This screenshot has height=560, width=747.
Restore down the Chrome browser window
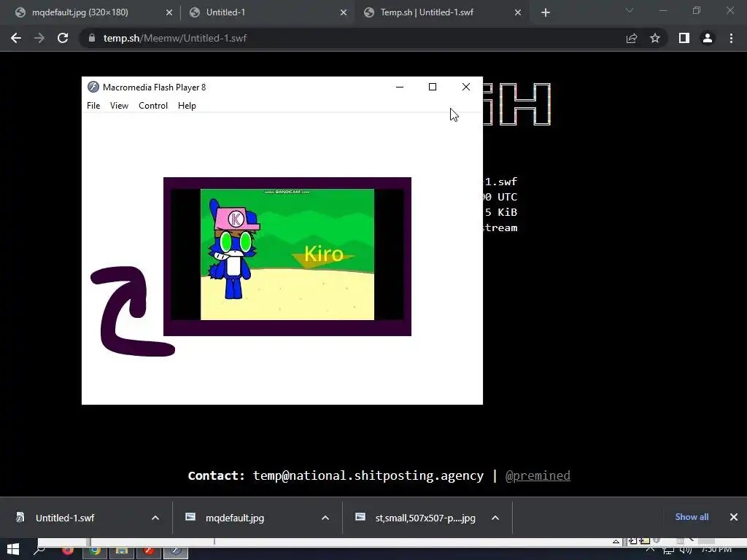697,10
